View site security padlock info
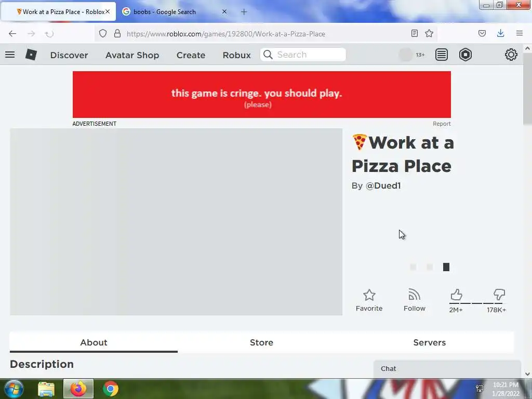Screen dimensions: 532x399 [117, 33]
